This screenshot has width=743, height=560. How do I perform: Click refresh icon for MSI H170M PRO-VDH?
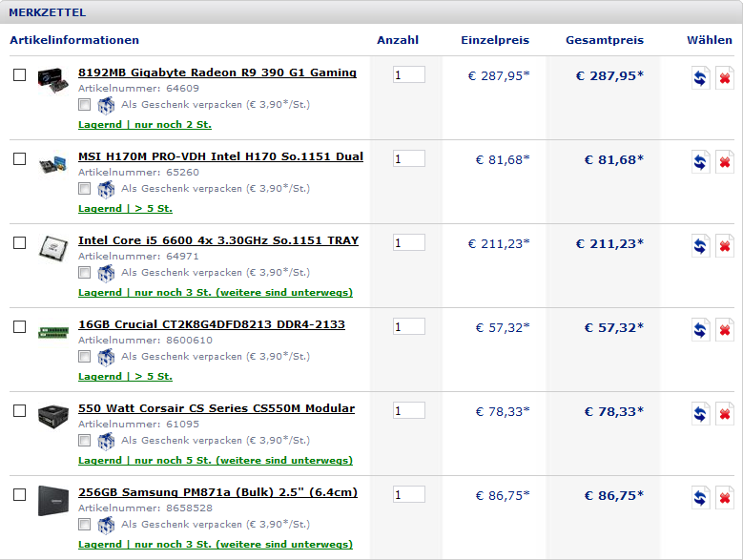[700, 162]
